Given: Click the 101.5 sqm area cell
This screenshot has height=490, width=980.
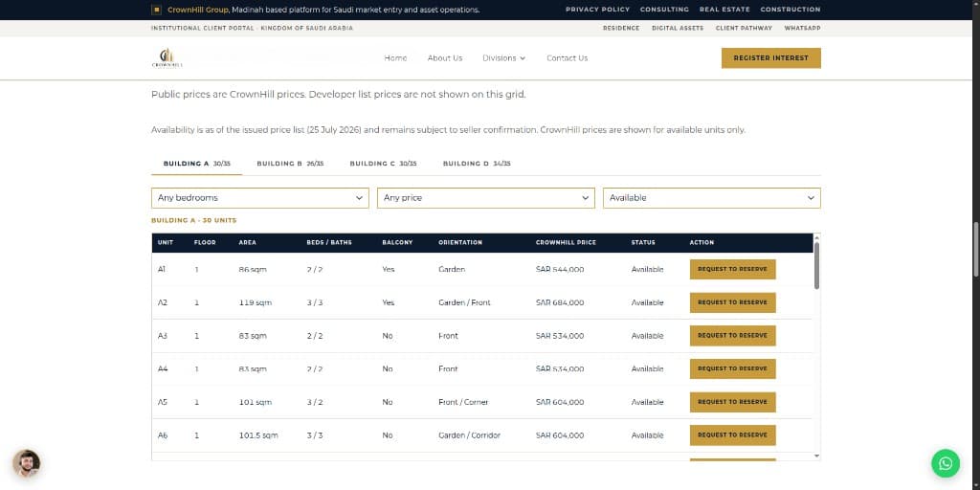Looking at the screenshot, I should (x=258, y=435).
